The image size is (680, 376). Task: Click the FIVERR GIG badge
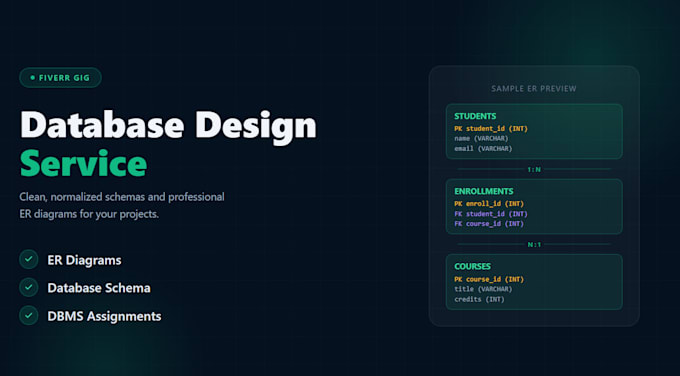click(60, 78)
